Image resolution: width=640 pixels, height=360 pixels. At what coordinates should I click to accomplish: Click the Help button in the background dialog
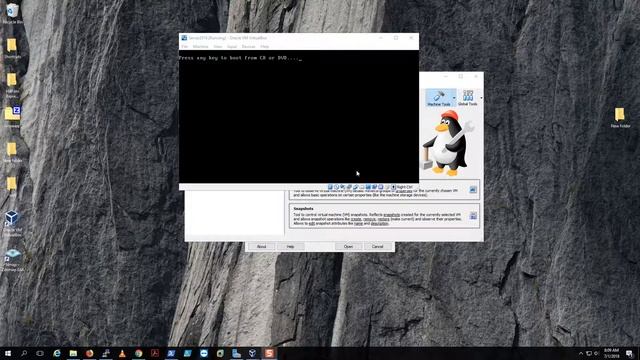pos(290,247)
